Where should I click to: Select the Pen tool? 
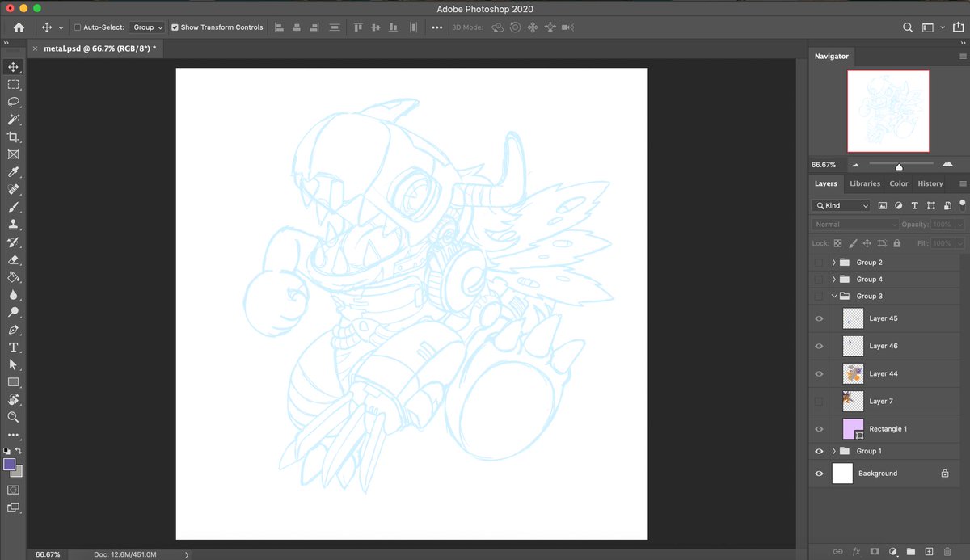[13, 330]
